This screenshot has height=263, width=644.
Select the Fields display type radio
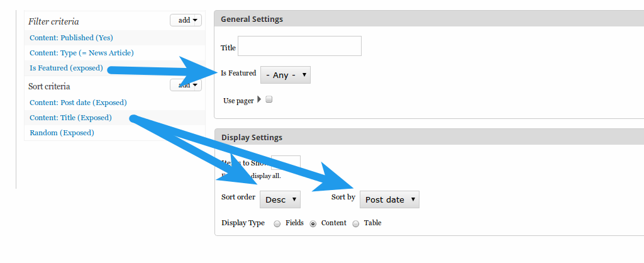[x=277, y=223]
